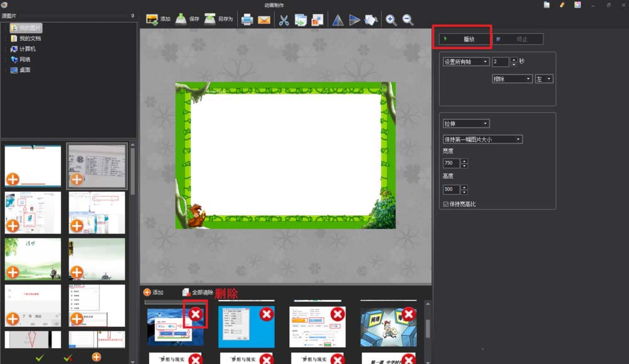Screen dimensions: 629x364
Task: Click the seconds duration input field
Action: (x=501, y=62)
